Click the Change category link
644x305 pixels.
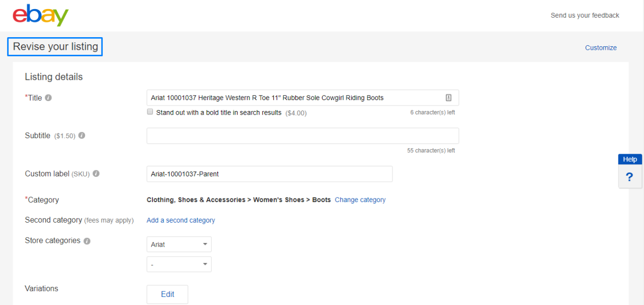(x=360, y=199)
